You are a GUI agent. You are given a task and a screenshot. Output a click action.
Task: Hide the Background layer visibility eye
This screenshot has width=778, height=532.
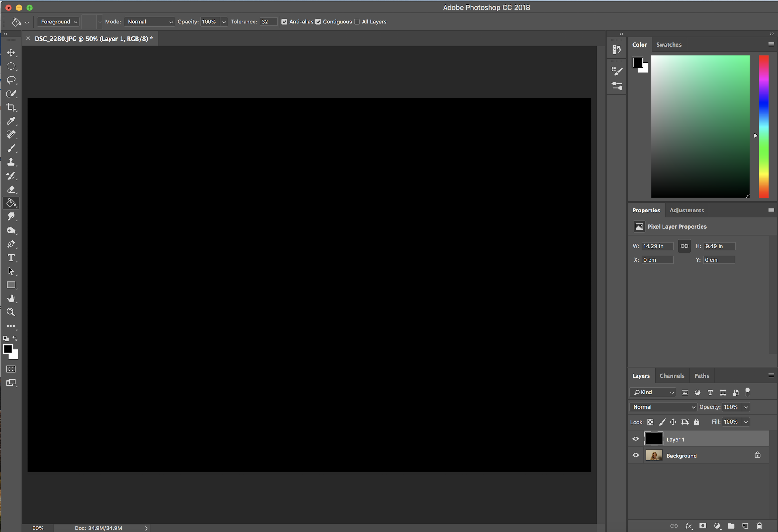pyautogui.click(x=636, y=455)
